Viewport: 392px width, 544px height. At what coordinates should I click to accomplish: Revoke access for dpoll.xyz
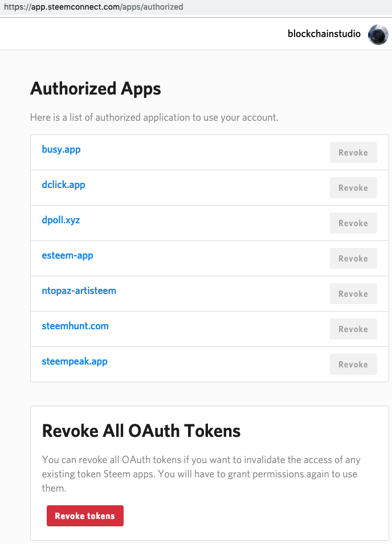353,223
